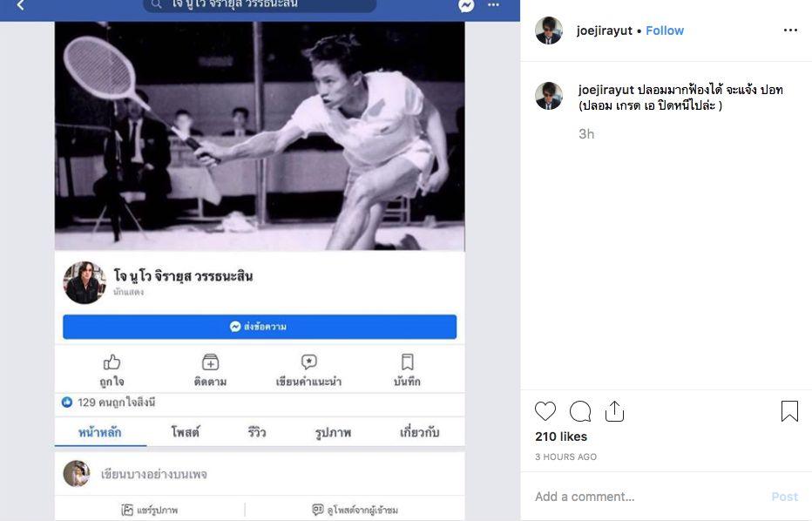Switch to the โพสต์ tab
Image resolution: width=812 pixels, height=521 pixels.
coord(185,432)
